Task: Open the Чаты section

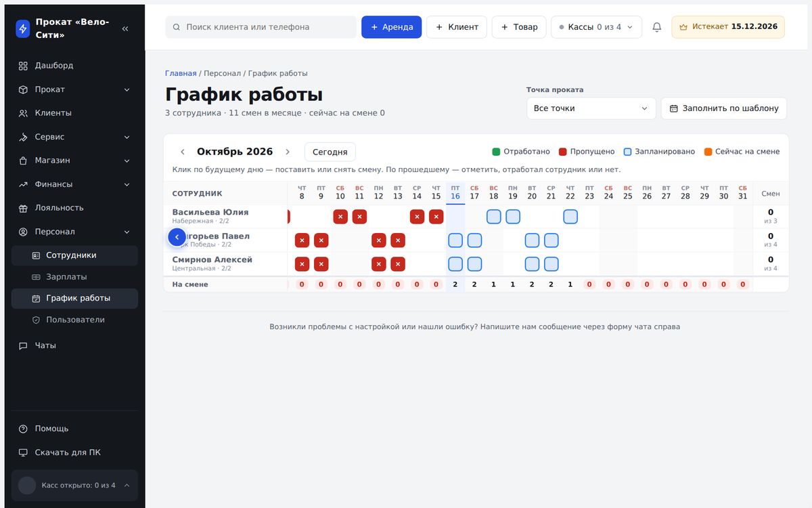Action: pyautogui.click(x=74, y=345)
